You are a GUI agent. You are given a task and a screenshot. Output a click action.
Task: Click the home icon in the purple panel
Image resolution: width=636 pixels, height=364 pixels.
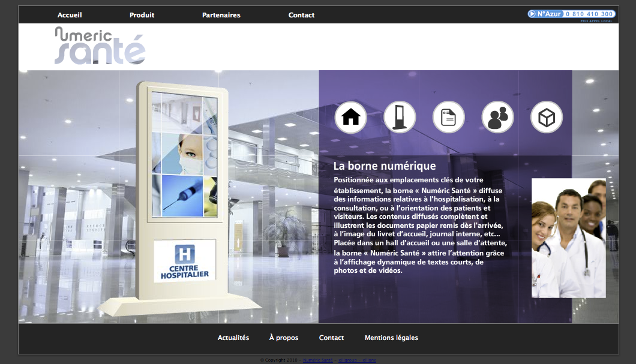click(351, 117)
